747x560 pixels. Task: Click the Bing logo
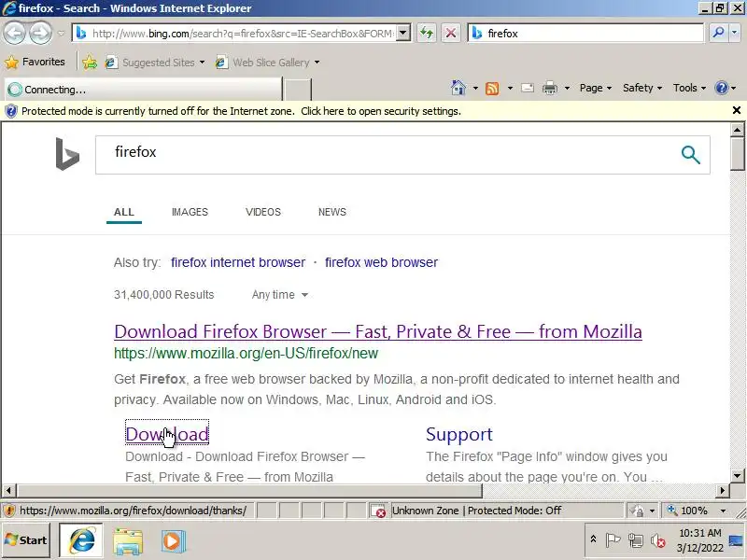pyautogui.click(x=67, y=154)
